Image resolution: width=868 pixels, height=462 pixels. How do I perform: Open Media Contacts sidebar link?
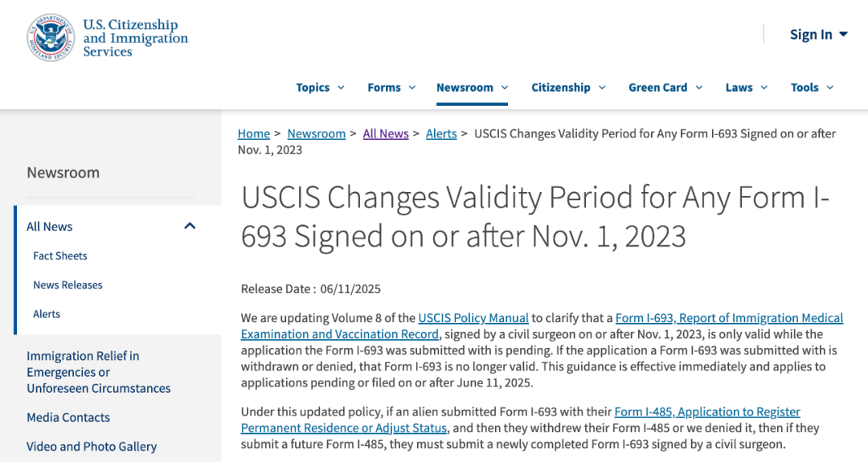tap(68, 417)
